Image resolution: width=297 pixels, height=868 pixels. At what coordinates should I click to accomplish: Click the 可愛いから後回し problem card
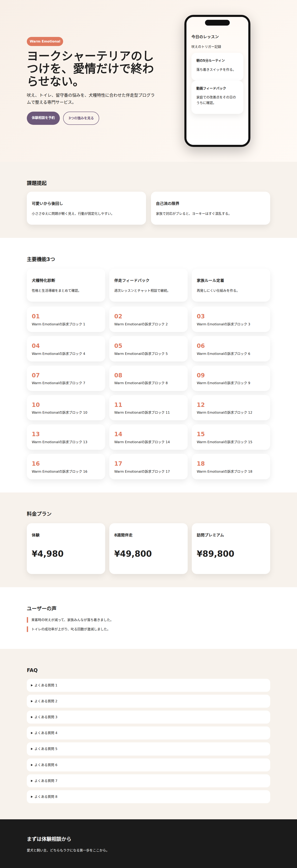(x=86, y=208)
